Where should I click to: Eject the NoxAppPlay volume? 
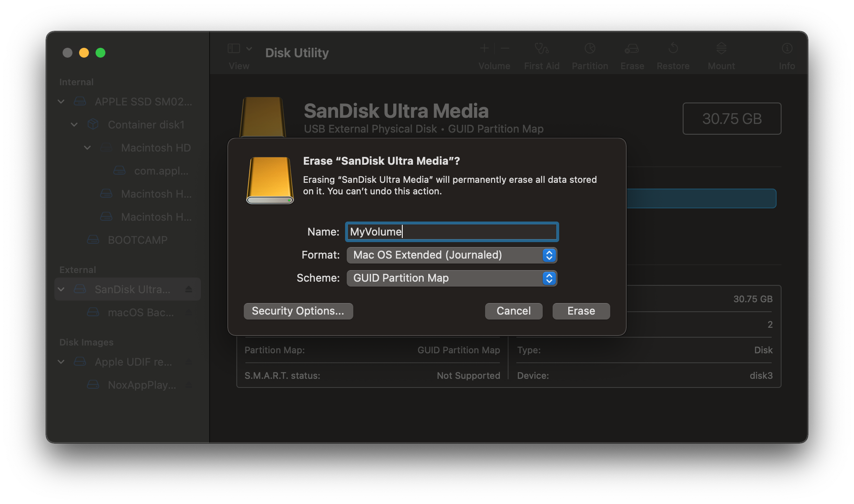(189, 385)
